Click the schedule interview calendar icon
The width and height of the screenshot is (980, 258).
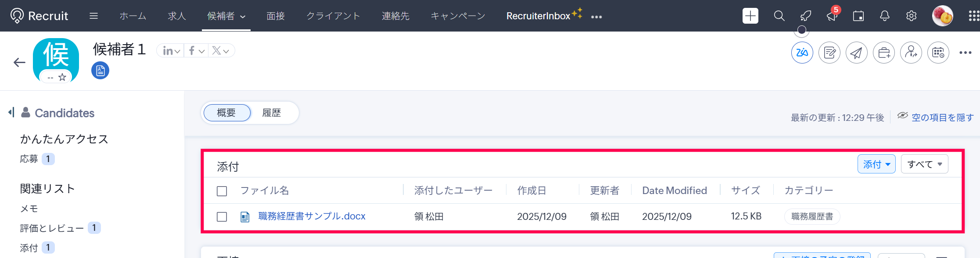(938, 53)
